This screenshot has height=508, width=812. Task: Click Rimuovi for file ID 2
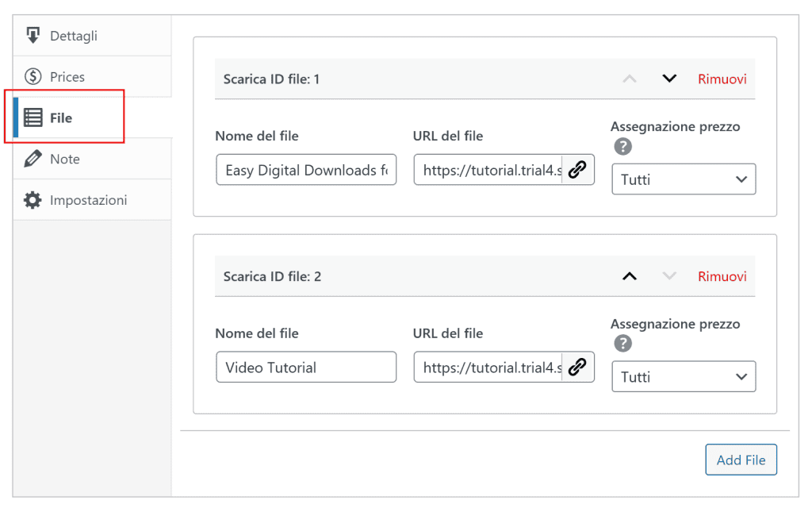(722, 276)
